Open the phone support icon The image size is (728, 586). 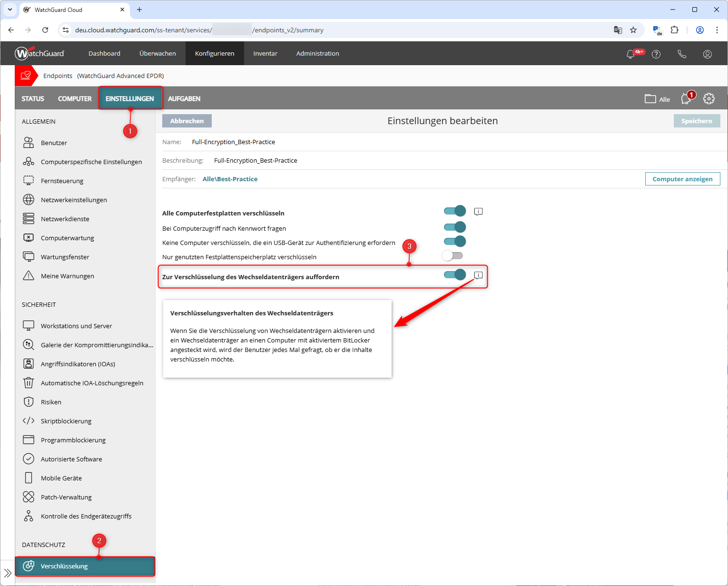(x=682, y=54)
